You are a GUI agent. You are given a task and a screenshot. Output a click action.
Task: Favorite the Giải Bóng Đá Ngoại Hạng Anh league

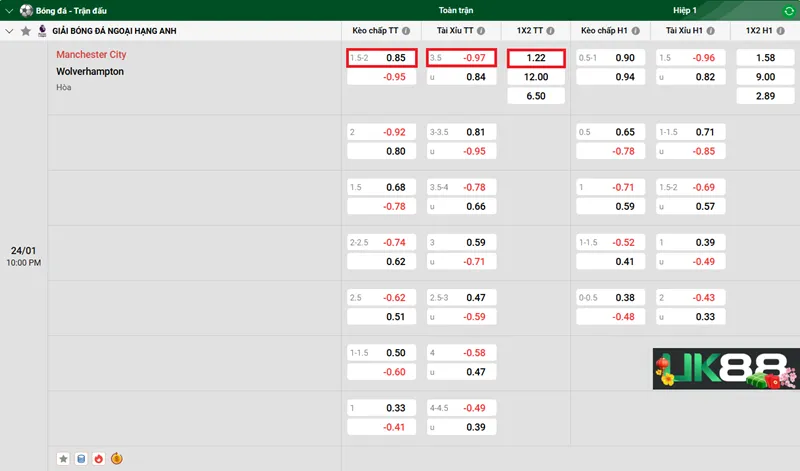(x=26, y=31)
